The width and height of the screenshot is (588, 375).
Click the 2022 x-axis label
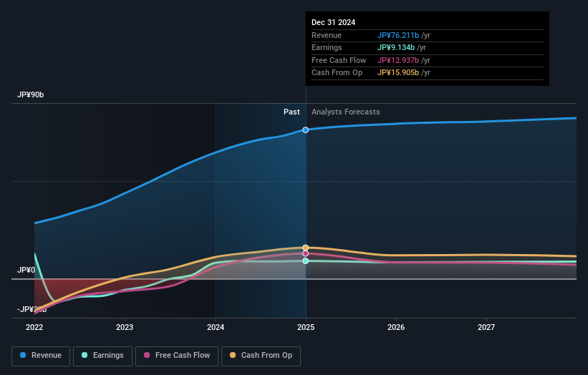(x=34, y=327)
